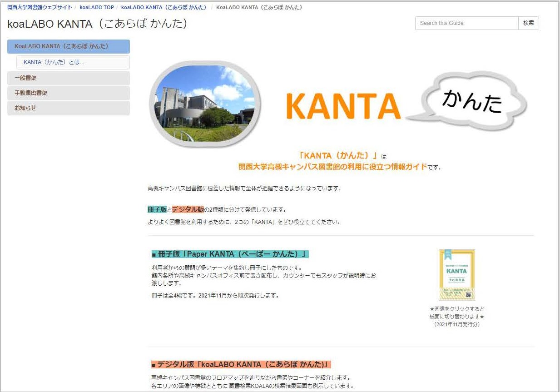Click the highlighted 冊子版 word
Image resolution: width=560 pixels, height=392 pixels.
coord(157,209)
